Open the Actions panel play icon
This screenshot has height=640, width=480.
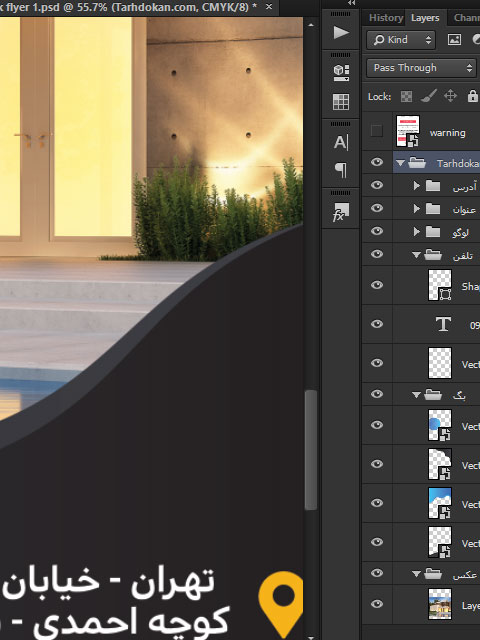point(341,32)
